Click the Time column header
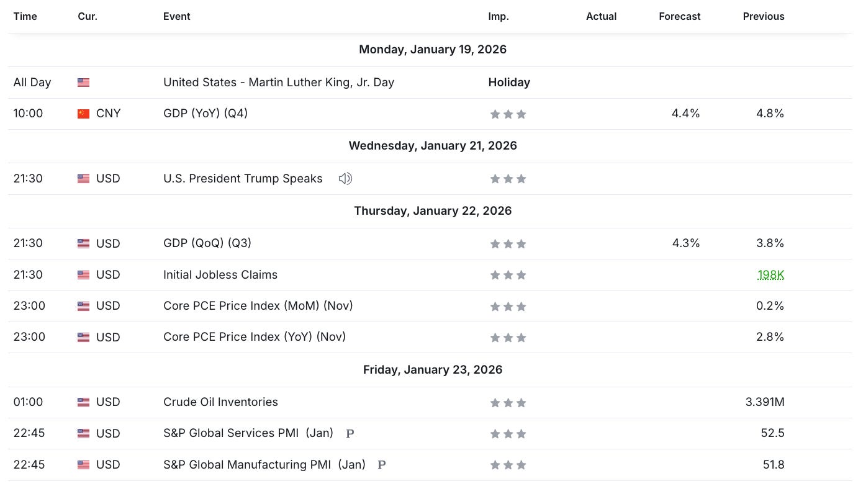Viewport: 858px width, 504px height. tap(25, 17)
